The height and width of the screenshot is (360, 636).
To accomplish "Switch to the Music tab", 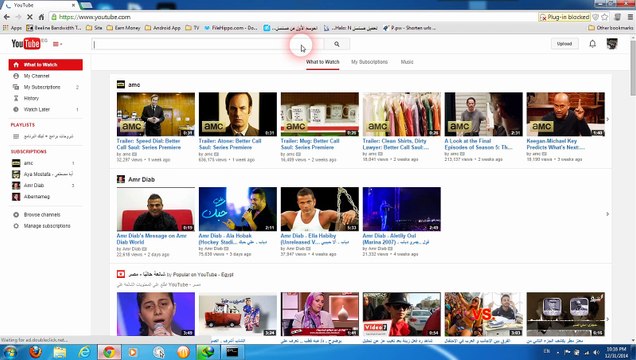I will coord(407,62).
